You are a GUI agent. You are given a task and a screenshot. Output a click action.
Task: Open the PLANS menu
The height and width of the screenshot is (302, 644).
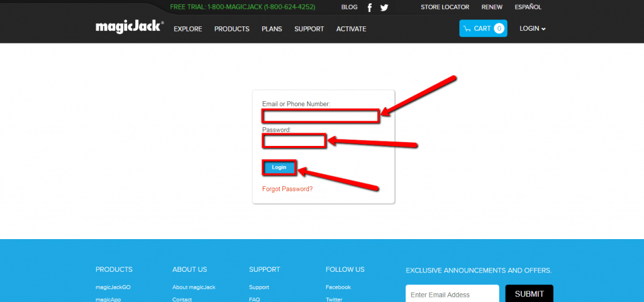pos(272,29)
